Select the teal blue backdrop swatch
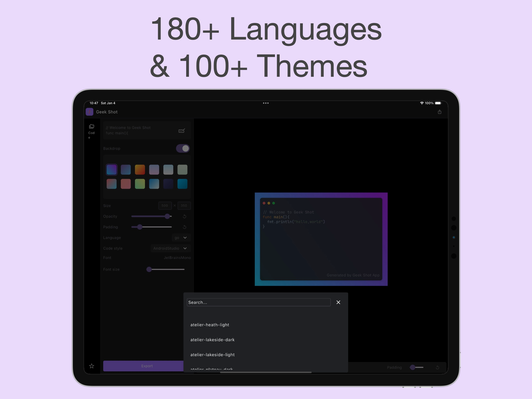 tap(182, 184)
